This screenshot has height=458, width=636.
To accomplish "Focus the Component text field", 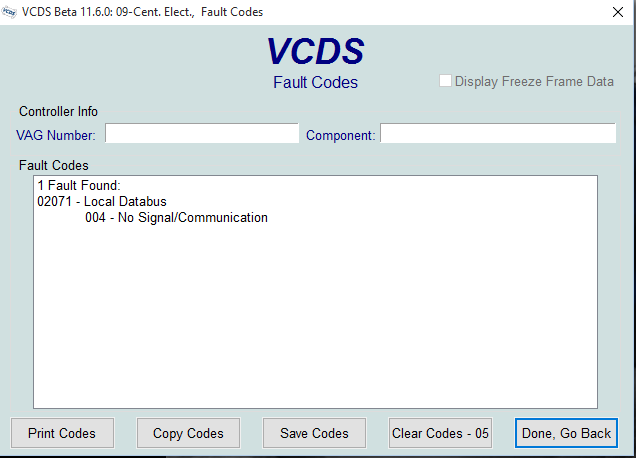I will [x=498, y=133].
